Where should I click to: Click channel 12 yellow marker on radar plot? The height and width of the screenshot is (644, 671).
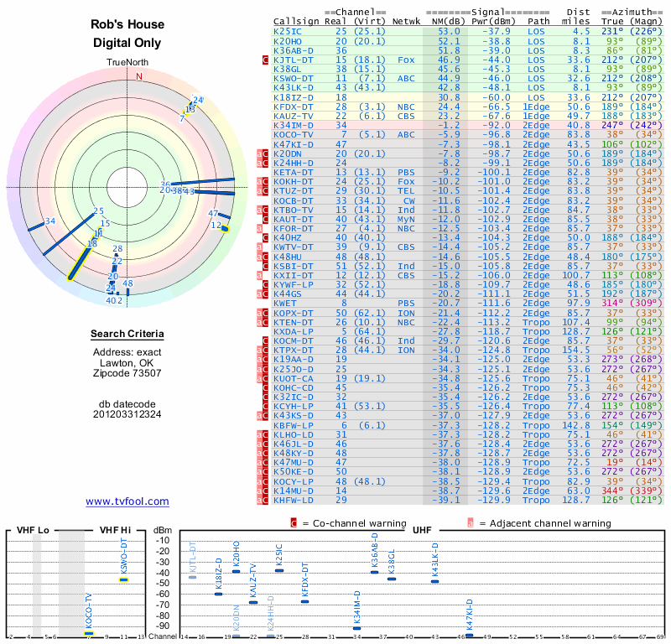click(224, 230)
